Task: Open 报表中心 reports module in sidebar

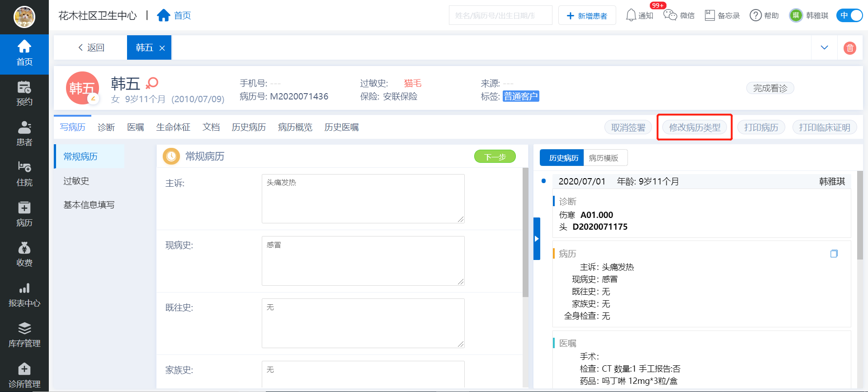Action: click(24, 295)
